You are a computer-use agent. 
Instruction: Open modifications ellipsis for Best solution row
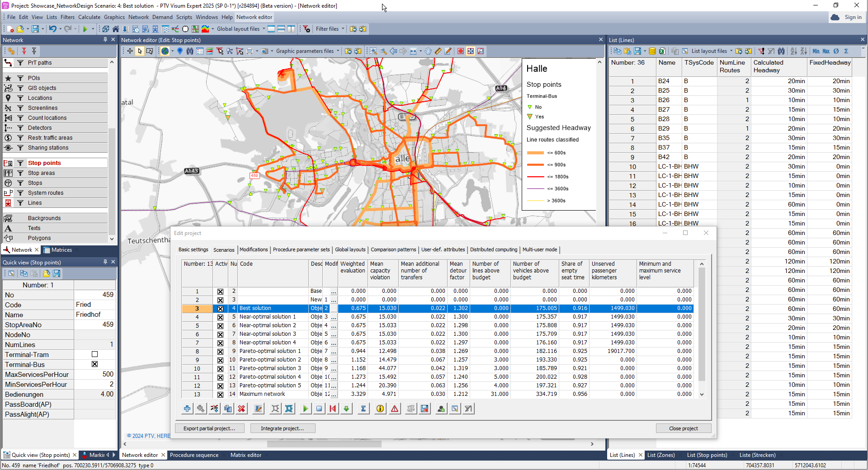334,309
